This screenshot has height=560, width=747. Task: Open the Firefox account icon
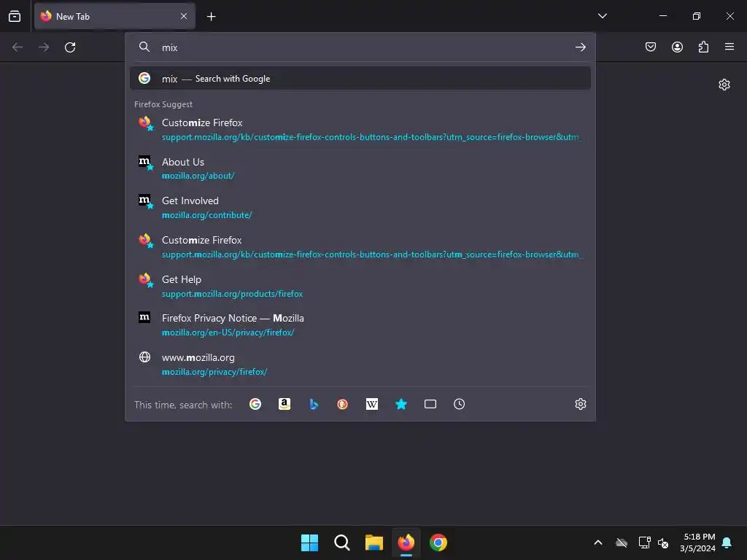tap(677, 47)
